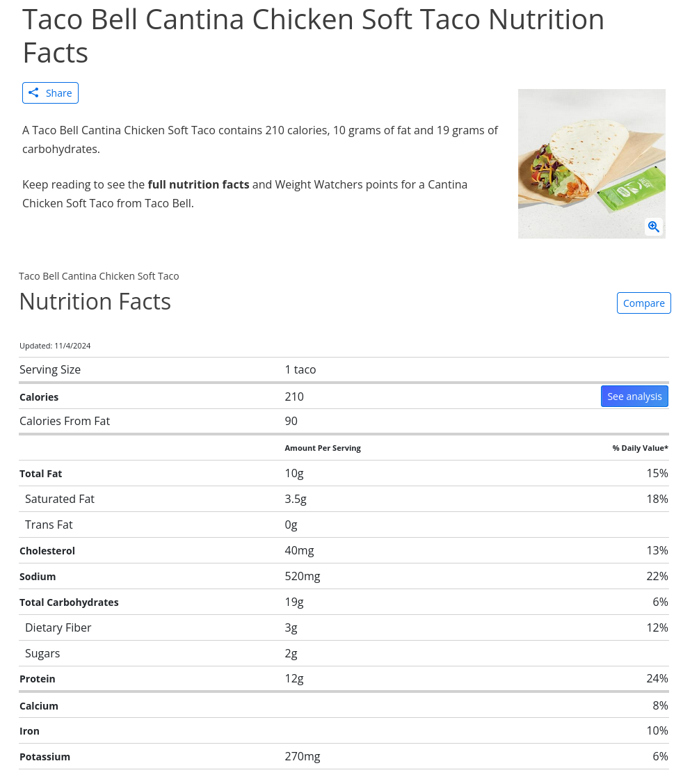Click the Potassium 270mg amount

(x=303, y=756)
